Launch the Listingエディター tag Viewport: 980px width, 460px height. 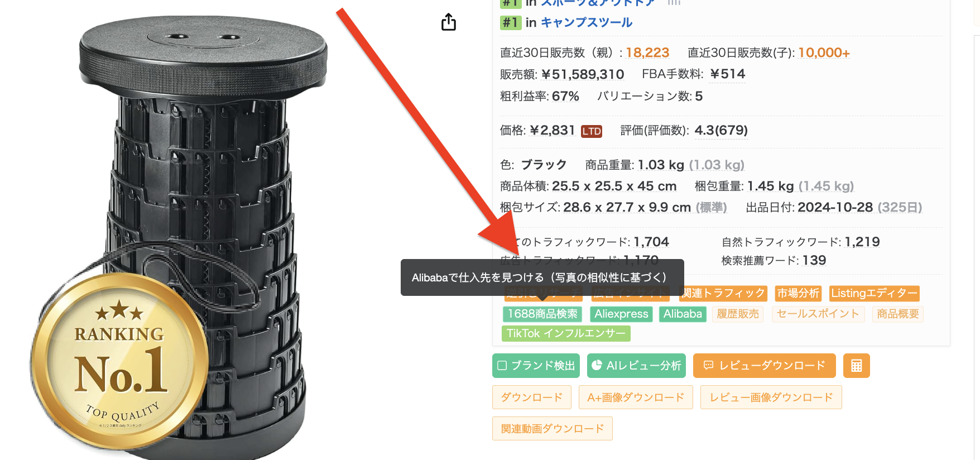tap(874, 294)
